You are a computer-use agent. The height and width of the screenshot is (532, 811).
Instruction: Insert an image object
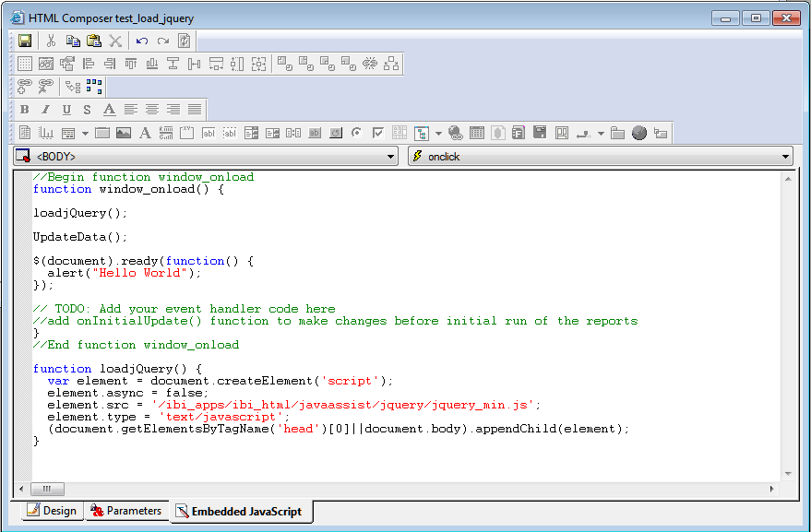(x=124, y=133)
